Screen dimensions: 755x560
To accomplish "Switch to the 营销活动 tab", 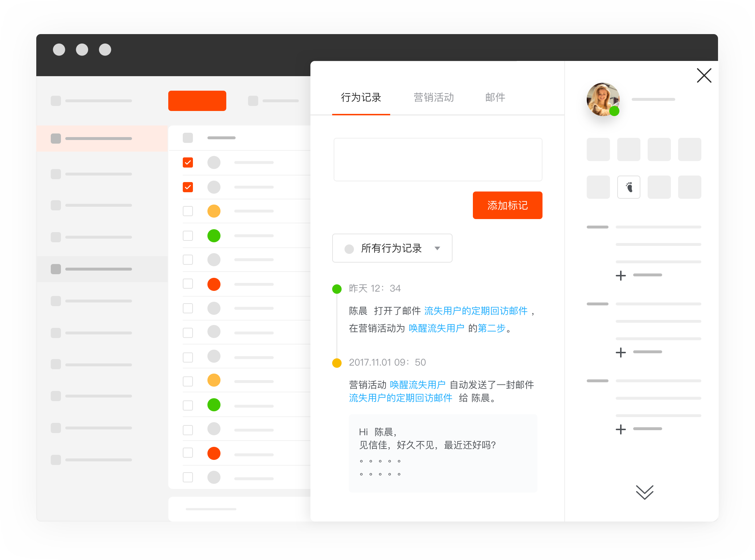I will (434, 97).
